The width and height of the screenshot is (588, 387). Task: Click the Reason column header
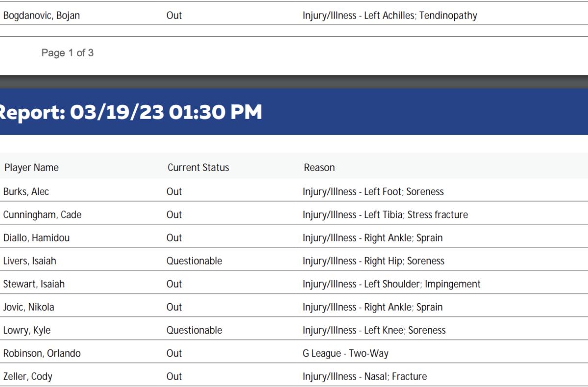(319, 168)
